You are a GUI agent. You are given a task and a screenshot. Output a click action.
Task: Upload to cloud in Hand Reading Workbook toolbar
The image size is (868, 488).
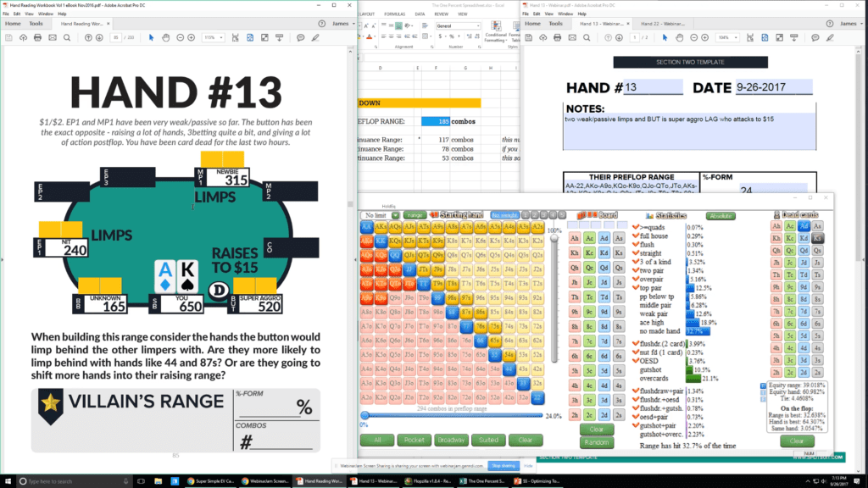click(x=23, y=37)
